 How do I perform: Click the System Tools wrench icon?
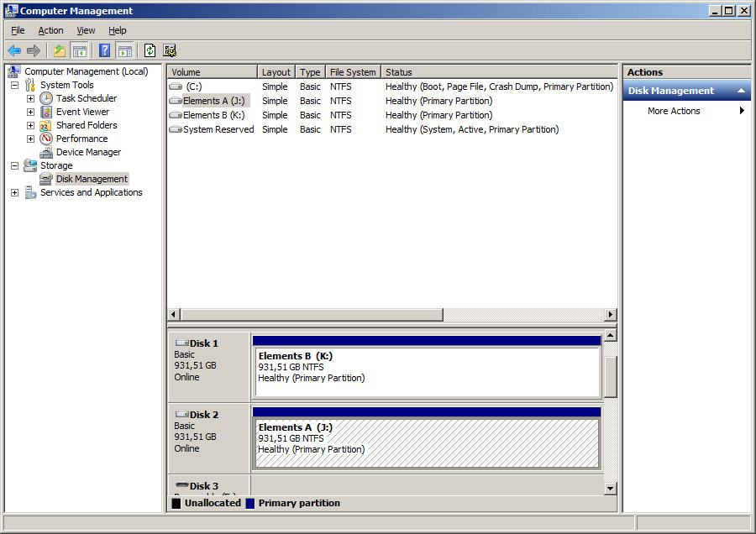point(30,85)
